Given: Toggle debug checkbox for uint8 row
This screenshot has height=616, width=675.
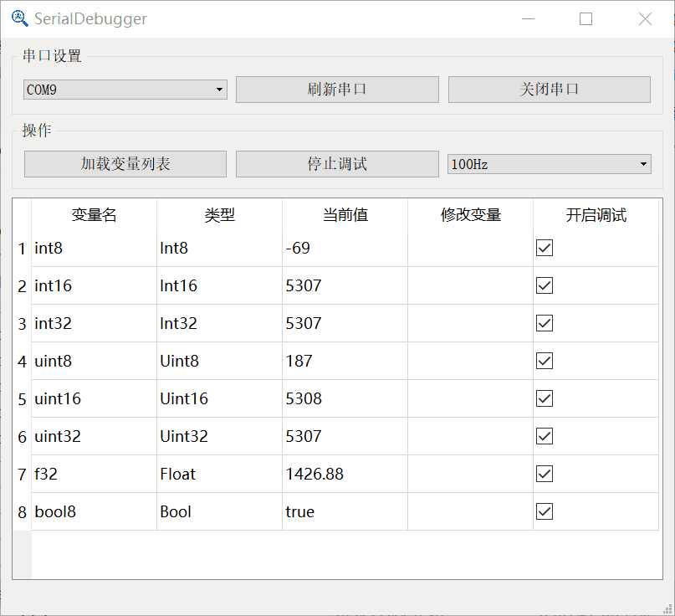Looking at the screenshot, I should (x=545, y=361).
